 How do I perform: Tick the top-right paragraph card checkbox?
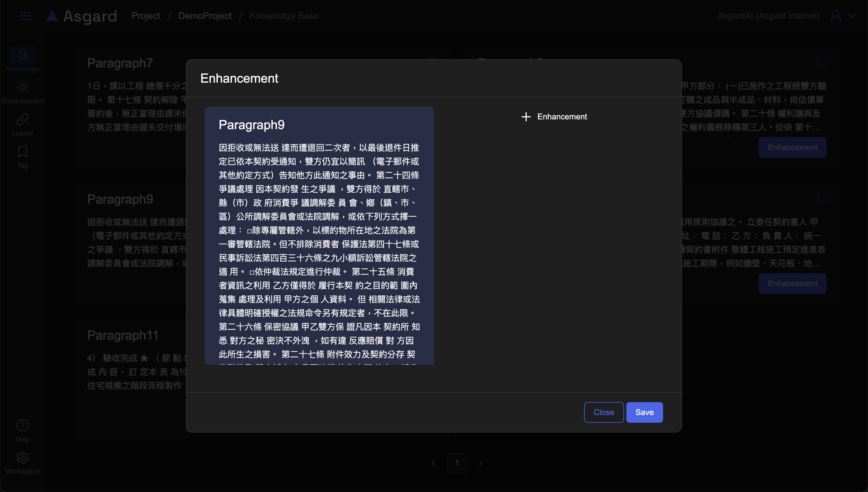[x=822, y=63]
